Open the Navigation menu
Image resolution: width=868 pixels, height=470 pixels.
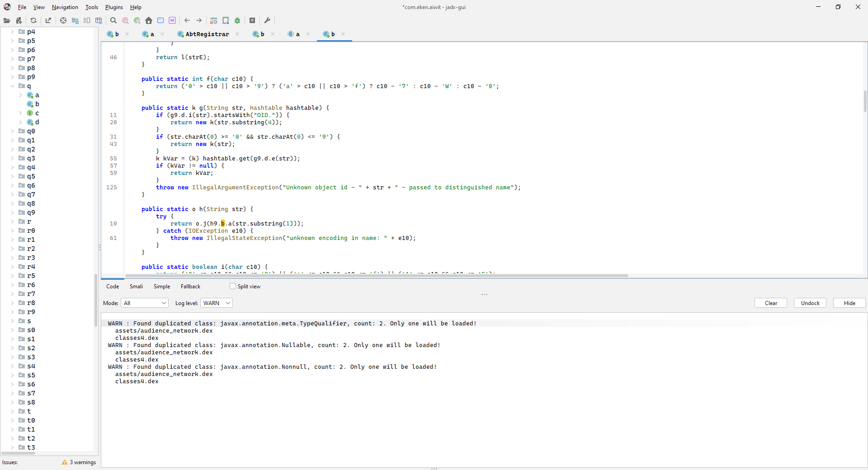coord(65,7)
